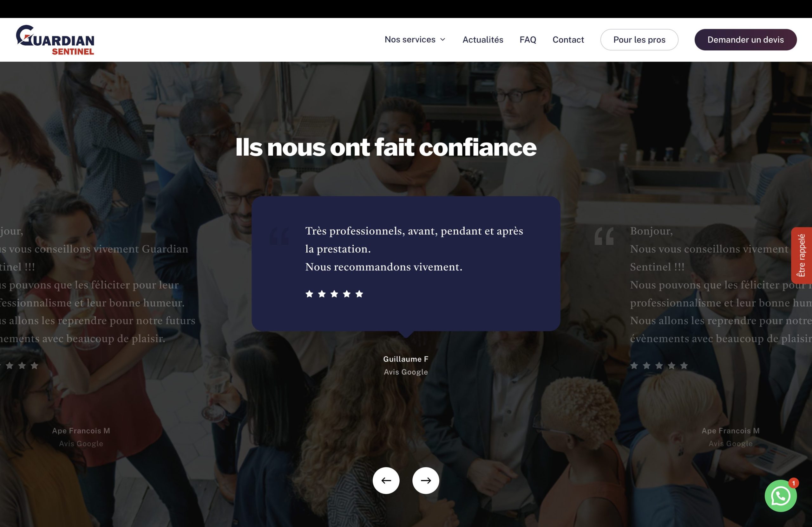Click the Guardian Sentinel logo

[x=55, y=40]
